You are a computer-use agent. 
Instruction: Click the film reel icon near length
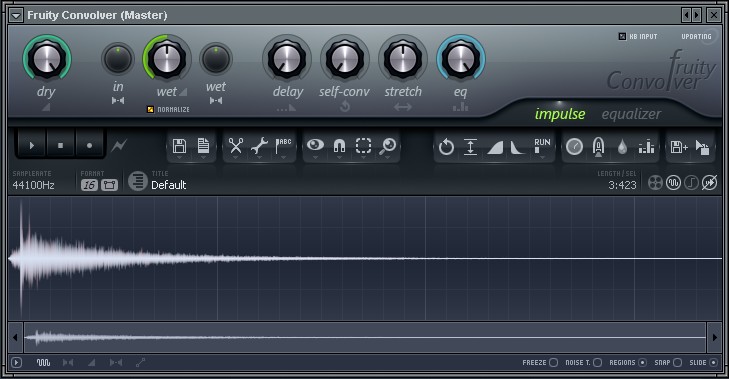click(655, 183)
